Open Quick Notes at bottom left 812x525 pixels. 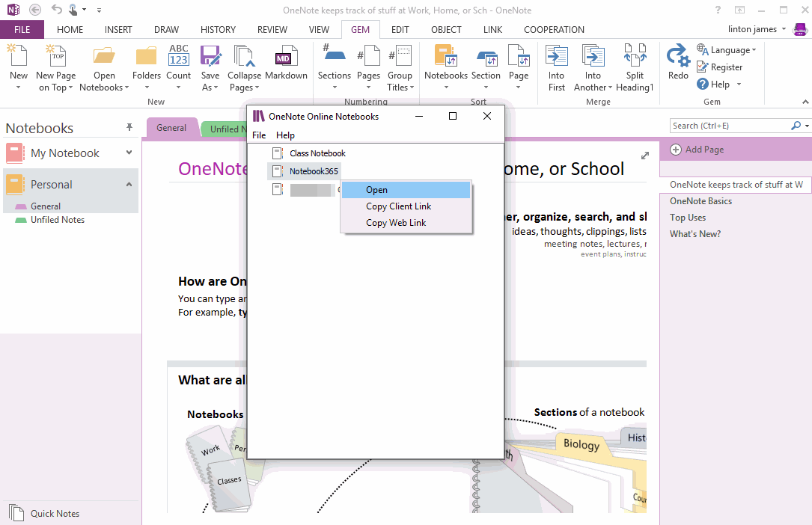54,514
